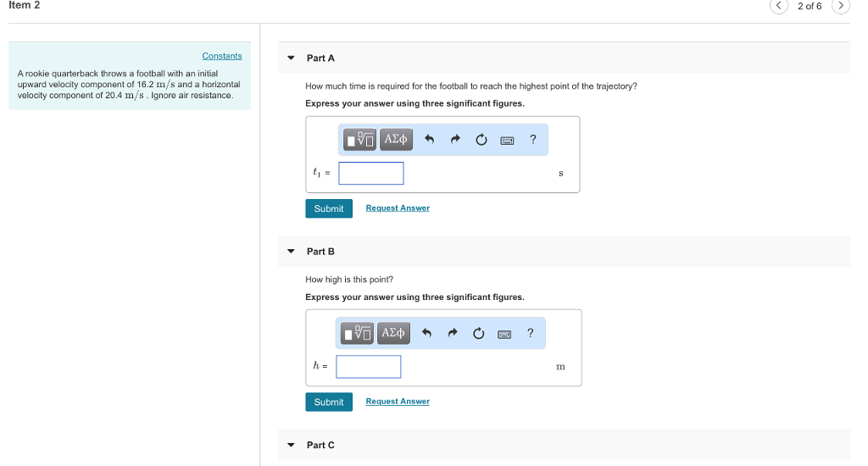Undo last entry in Part B toolbar
Screen dimensions: 868x466
[426, 334]
